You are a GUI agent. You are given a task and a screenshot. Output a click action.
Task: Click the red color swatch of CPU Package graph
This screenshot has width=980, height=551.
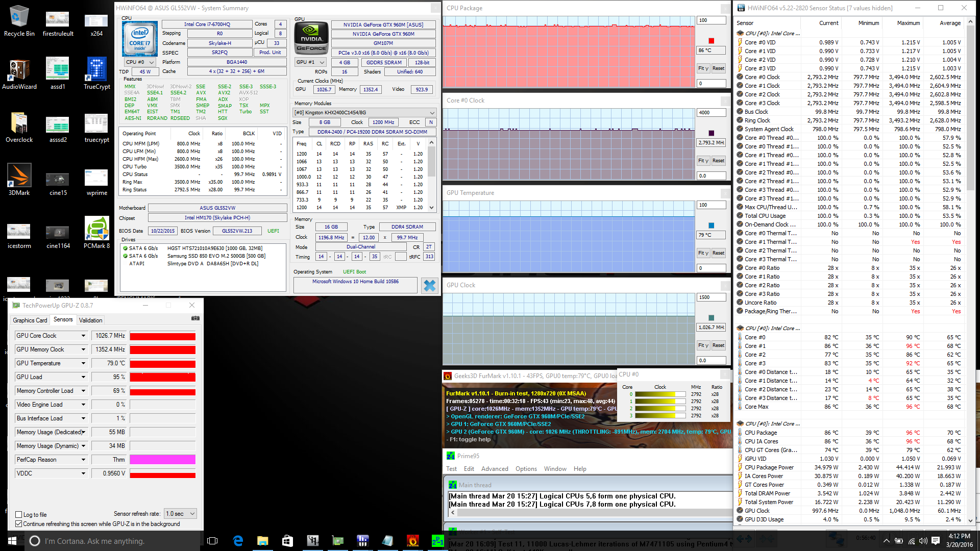coord(712,41)
